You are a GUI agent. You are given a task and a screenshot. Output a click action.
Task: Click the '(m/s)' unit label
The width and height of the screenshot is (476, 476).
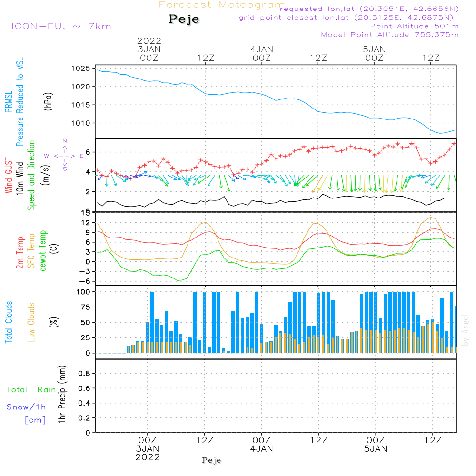[x=46, y=175]
